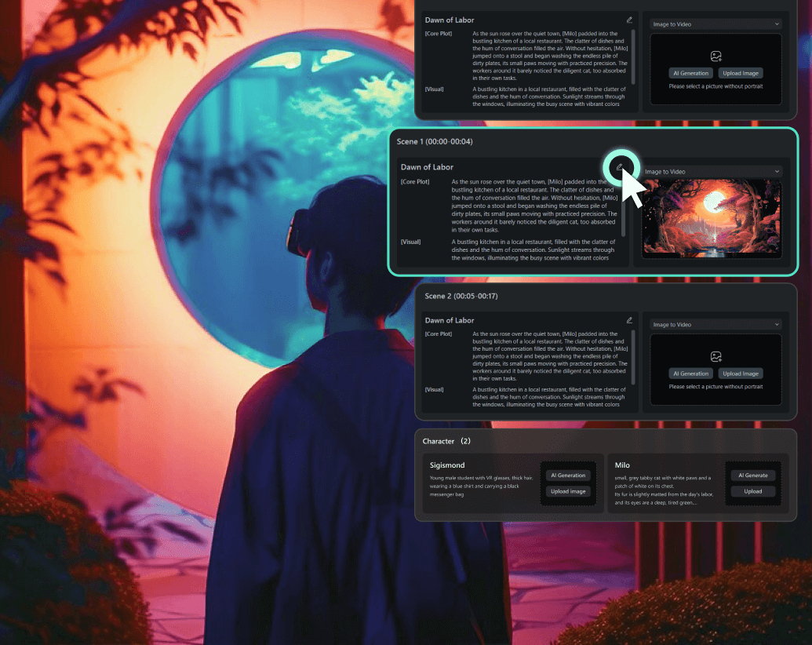Click AI Generate for Milo character
Image resolution: width=812 pixels, height=645 pixels.
pos(753,475)
